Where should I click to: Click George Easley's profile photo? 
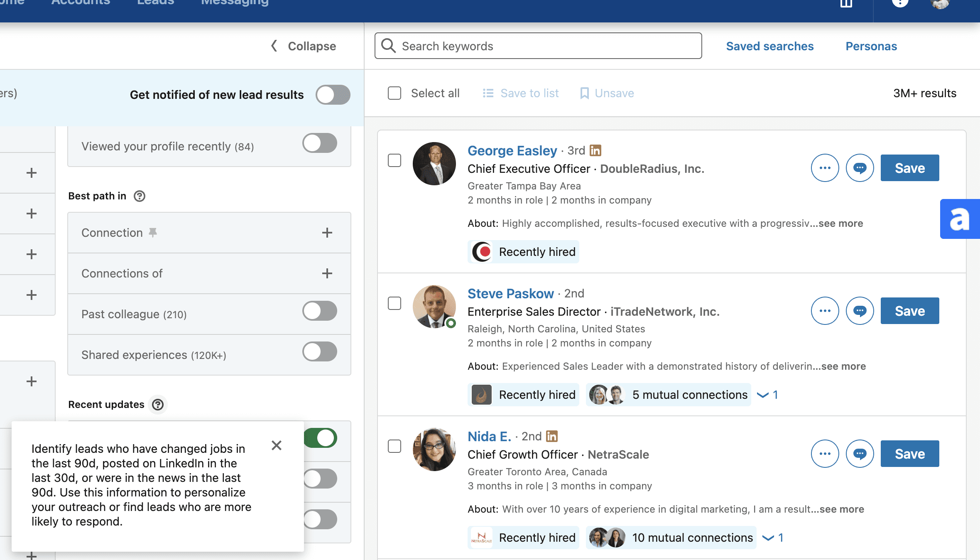(x=434, y=164)
